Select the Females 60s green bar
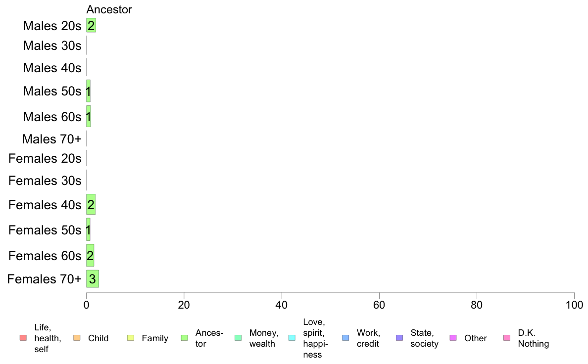The image size is (588, 364). 90,255
